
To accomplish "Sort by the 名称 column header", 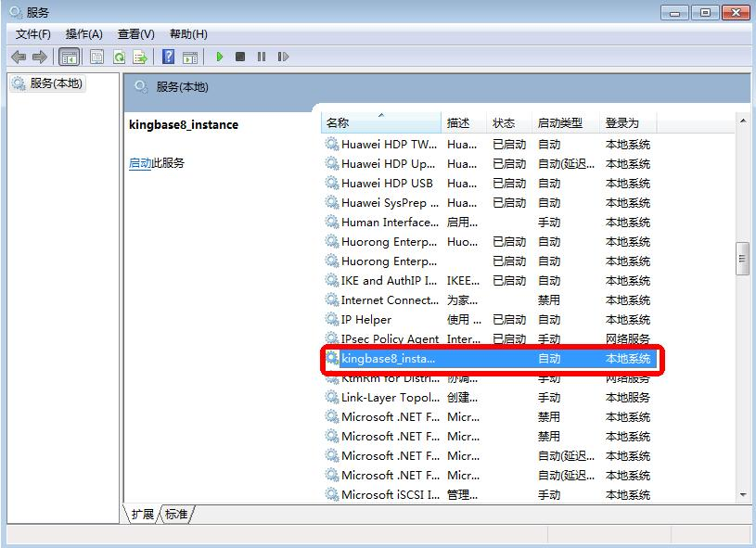I will (381, 123).
